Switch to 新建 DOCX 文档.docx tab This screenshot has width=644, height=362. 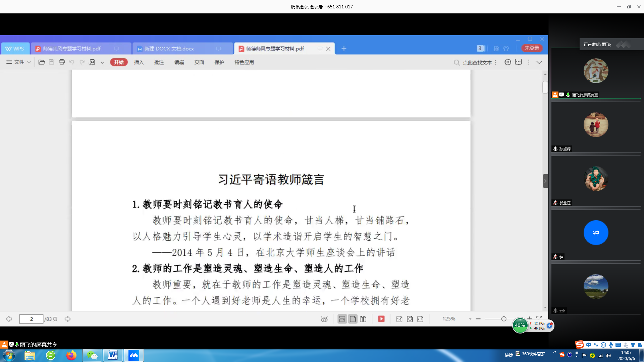(169, 49)
